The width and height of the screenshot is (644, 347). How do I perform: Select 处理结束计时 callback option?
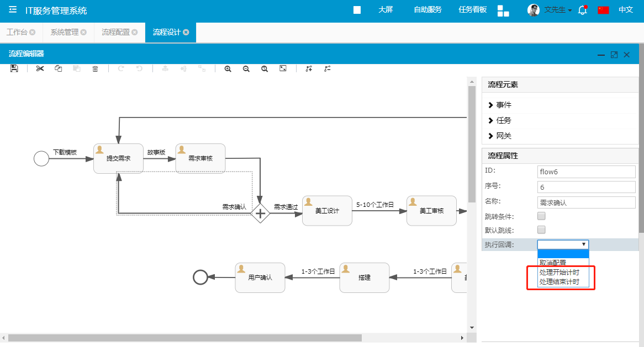tap(559, 282)
